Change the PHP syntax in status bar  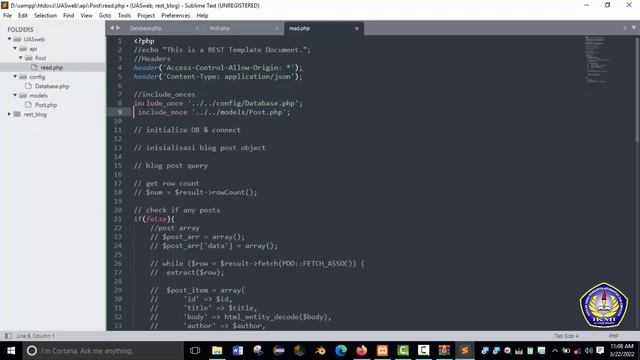tap(613, 336)
